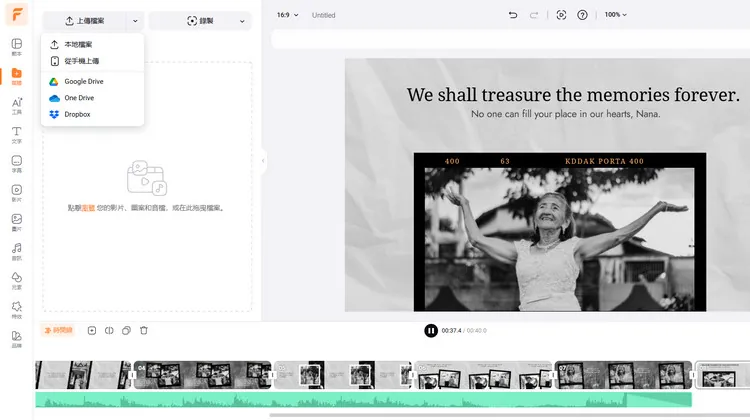Click the undo arrow icon

[x=513, y=15]
